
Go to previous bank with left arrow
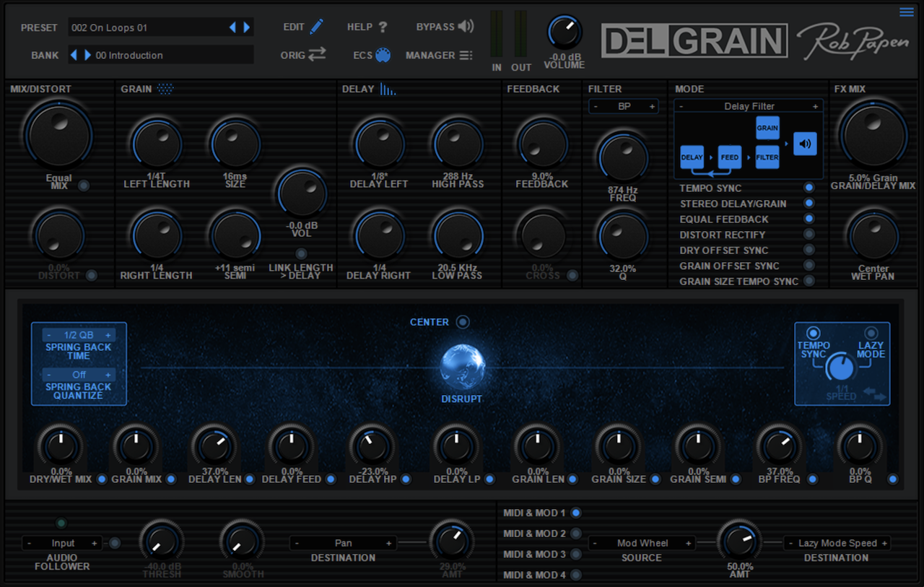73,55
